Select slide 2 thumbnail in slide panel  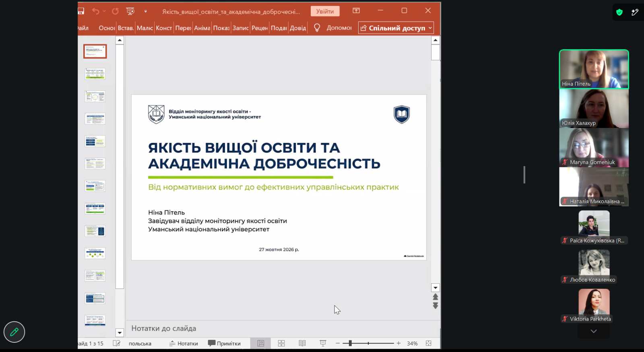pyautogui.click(x=95, y=74)
